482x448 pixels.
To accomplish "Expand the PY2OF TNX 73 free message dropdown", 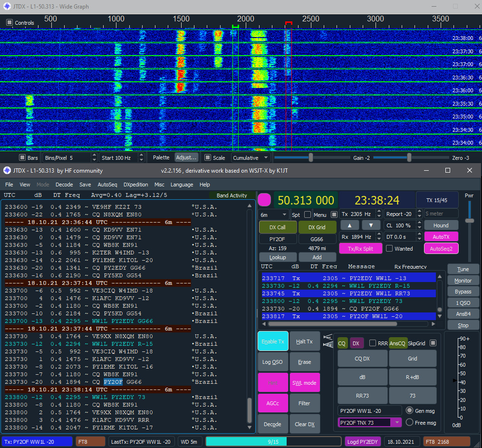I will (397, 422).
